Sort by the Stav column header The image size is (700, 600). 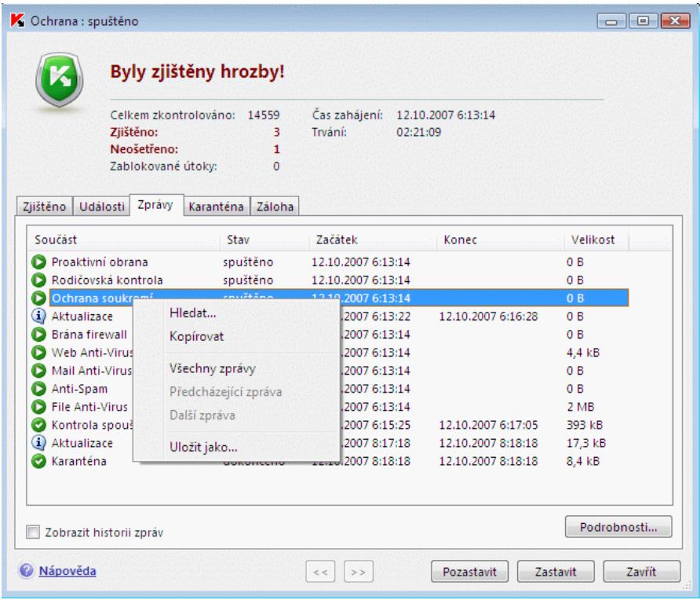pyautogui.click(x=264, y=240)
